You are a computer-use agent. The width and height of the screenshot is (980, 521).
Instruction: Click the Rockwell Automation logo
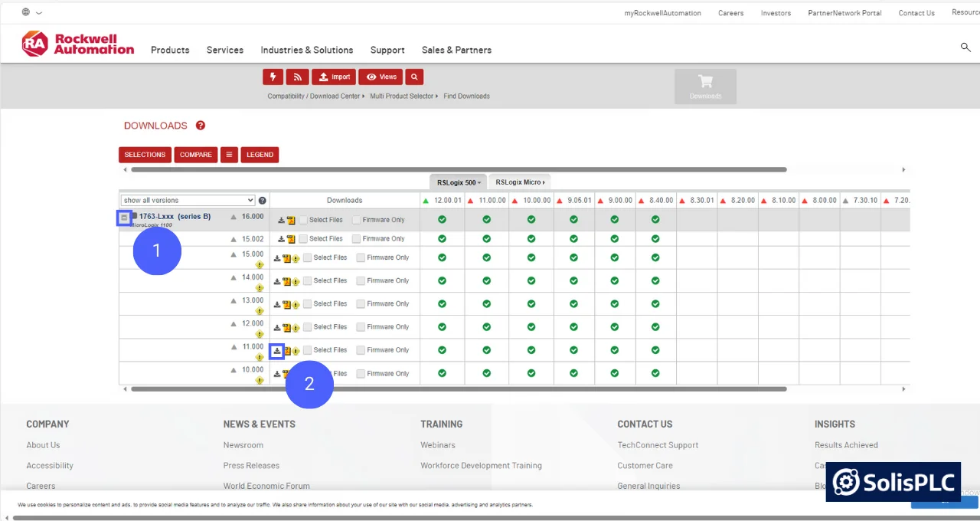click(77, 44)
